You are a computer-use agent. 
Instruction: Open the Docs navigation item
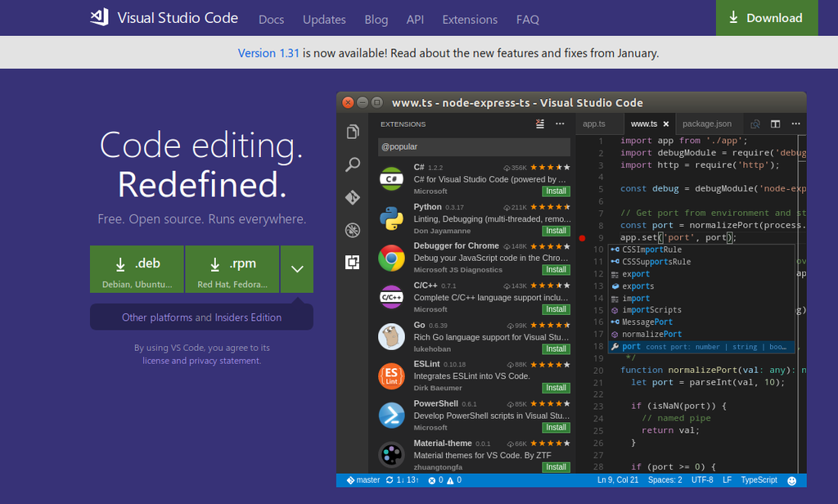(272, 20)
